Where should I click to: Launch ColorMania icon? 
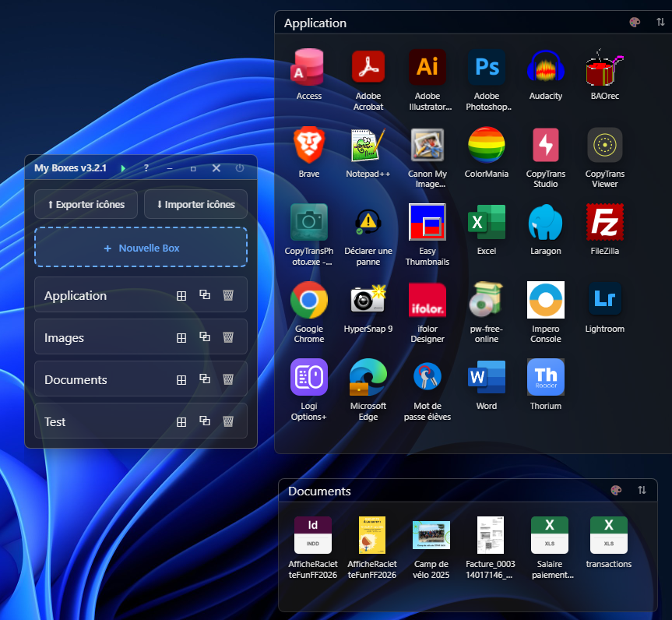[487, 145]
